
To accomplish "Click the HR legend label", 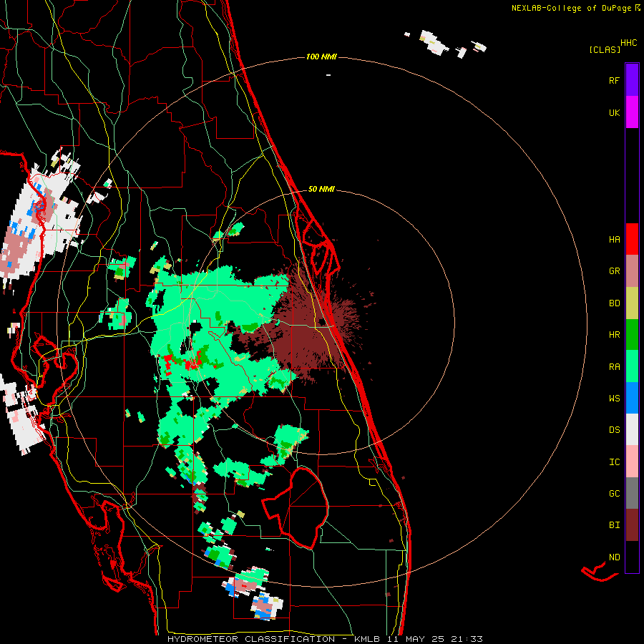I will point(614,335).
